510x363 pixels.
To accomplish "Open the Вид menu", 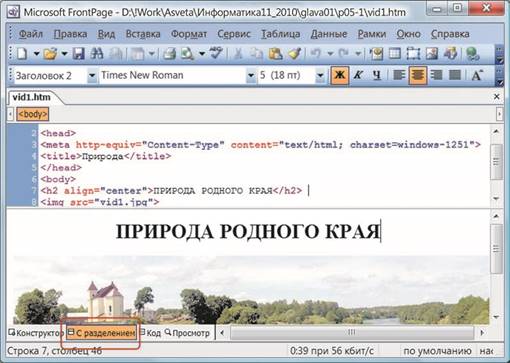I will coord(106,34).
